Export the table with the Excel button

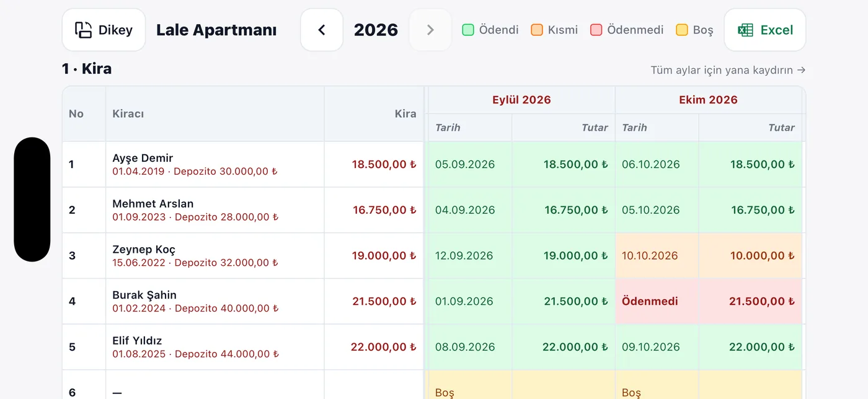point(765,30)
